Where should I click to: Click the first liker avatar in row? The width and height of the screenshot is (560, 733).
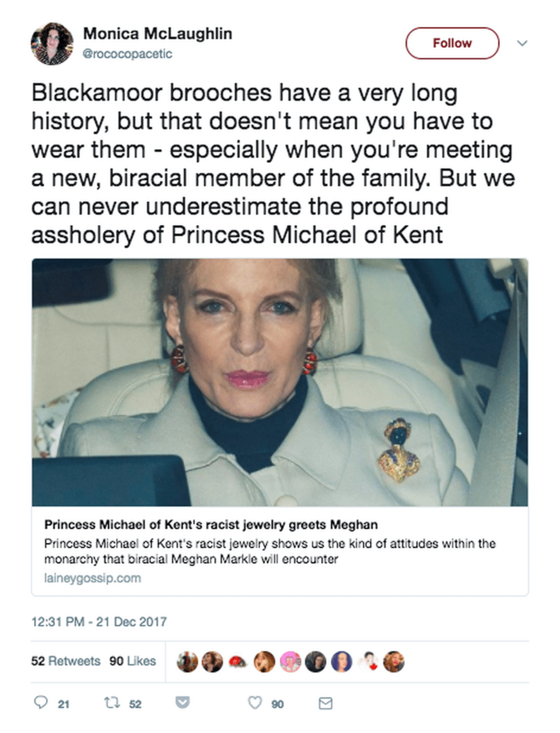point(187,661)
